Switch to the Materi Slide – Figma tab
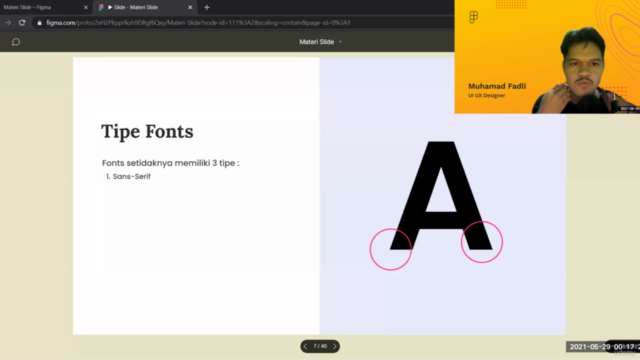 coord(45,7)
